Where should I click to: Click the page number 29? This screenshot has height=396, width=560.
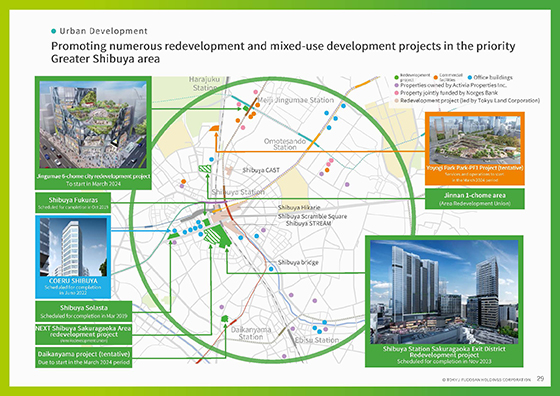[540, 379]
